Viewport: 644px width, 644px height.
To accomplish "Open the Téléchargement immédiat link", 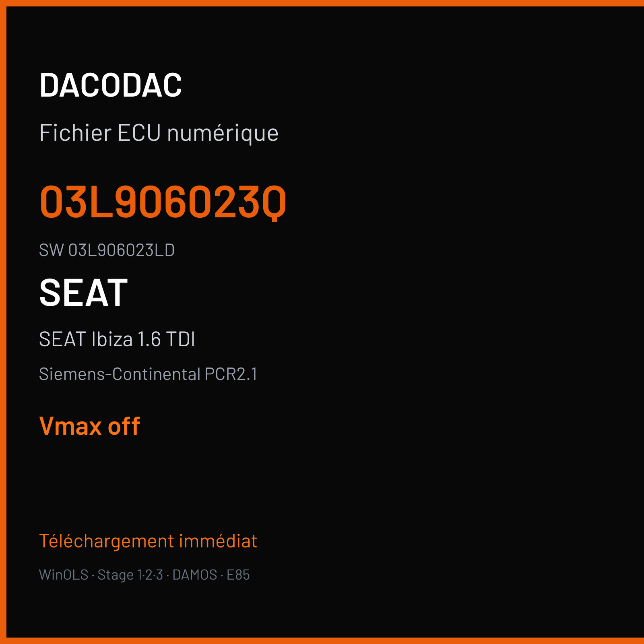I will click(x=148, y=541).
